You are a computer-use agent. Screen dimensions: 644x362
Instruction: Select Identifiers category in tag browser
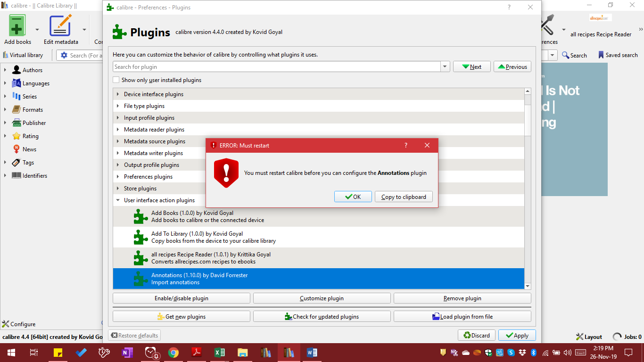tap(35, 176)
